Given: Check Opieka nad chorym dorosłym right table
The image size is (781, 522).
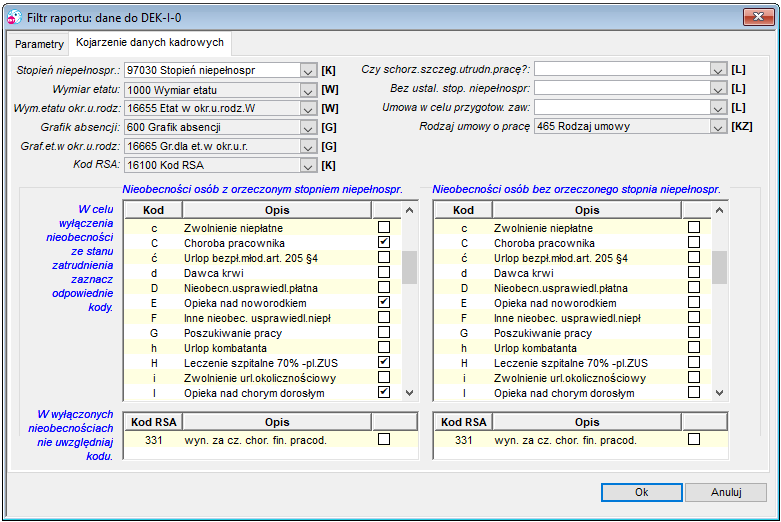Looking at the screenshot, I should (x=693, y=392).
